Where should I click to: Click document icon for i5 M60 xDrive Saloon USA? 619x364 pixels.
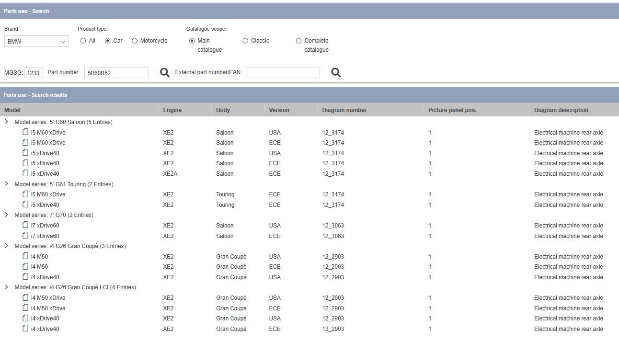[25, 132]
